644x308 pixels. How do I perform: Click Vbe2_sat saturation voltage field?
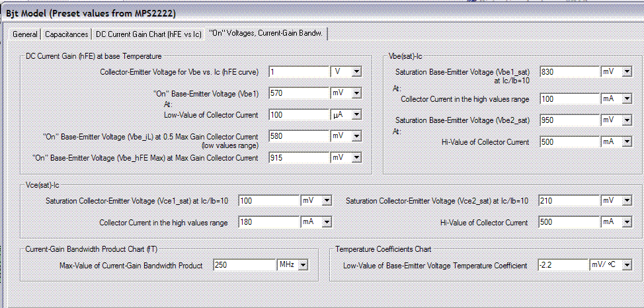click(x=570, y=120)
